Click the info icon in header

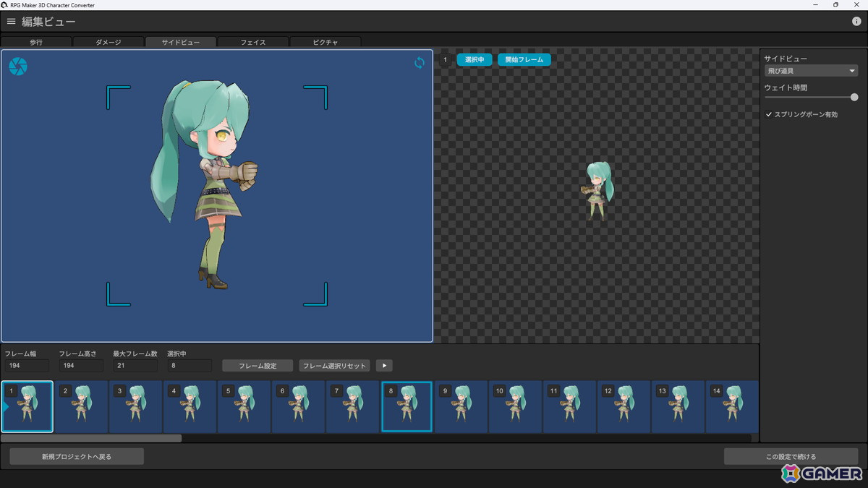[856, 22]
